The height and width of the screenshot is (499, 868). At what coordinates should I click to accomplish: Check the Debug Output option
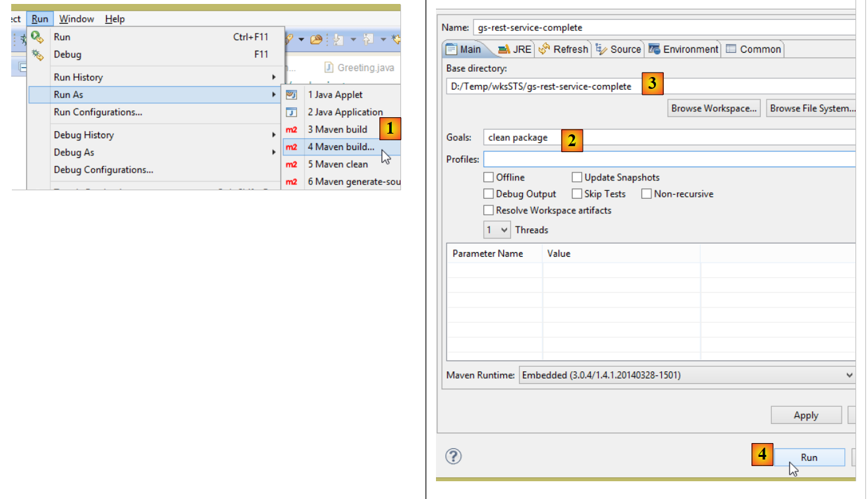[x=489, y=194]
